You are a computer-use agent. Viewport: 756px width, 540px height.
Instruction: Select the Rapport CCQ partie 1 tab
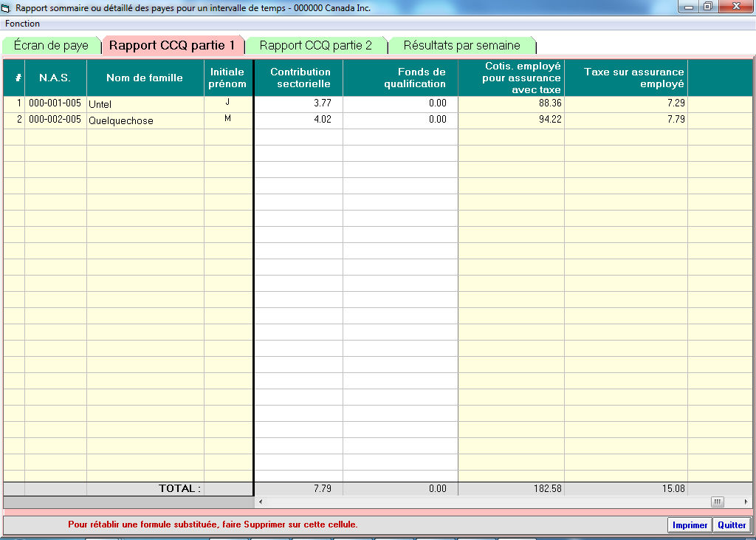pos(172,46)
